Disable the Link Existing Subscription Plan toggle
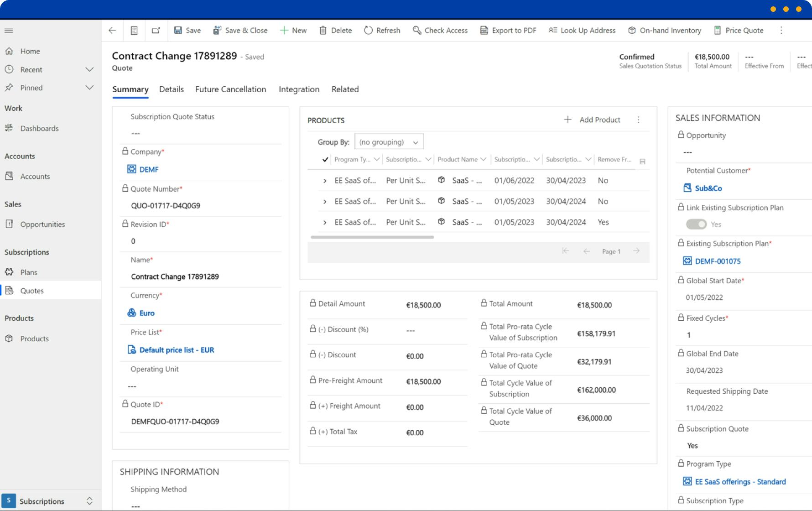 point(697,224)
